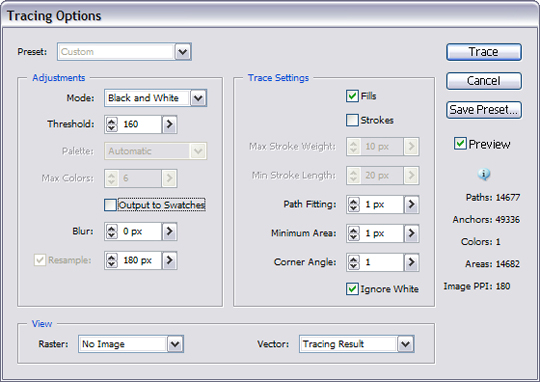Click the Cancel button
The height and width of the screenshot is (382, 540).
click(484, 81)
